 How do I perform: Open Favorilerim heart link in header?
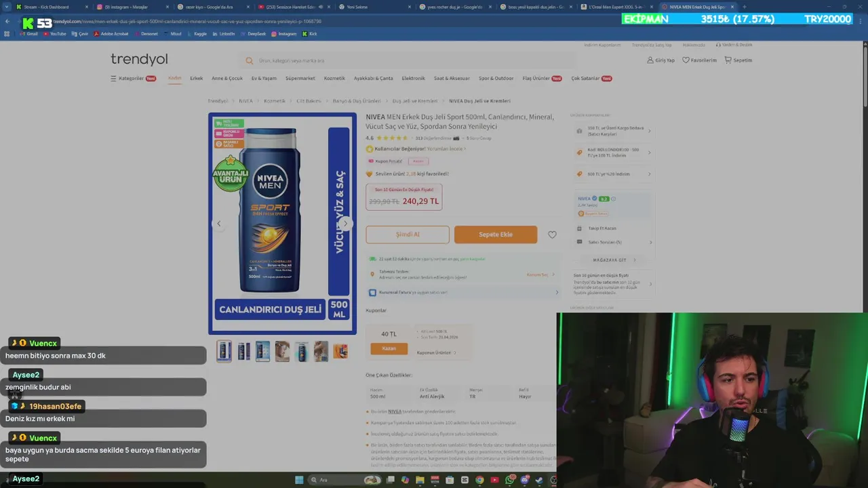click(x=699, y=60)
